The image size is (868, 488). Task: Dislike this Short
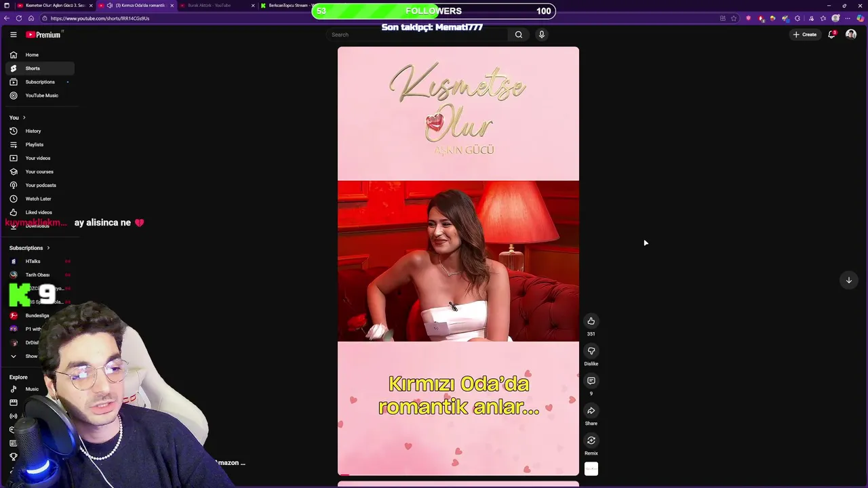(591, 351)
